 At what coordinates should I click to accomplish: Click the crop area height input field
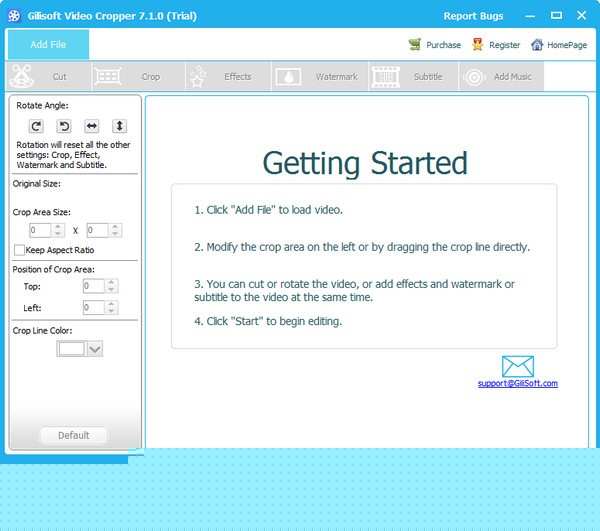click(98, 230)
